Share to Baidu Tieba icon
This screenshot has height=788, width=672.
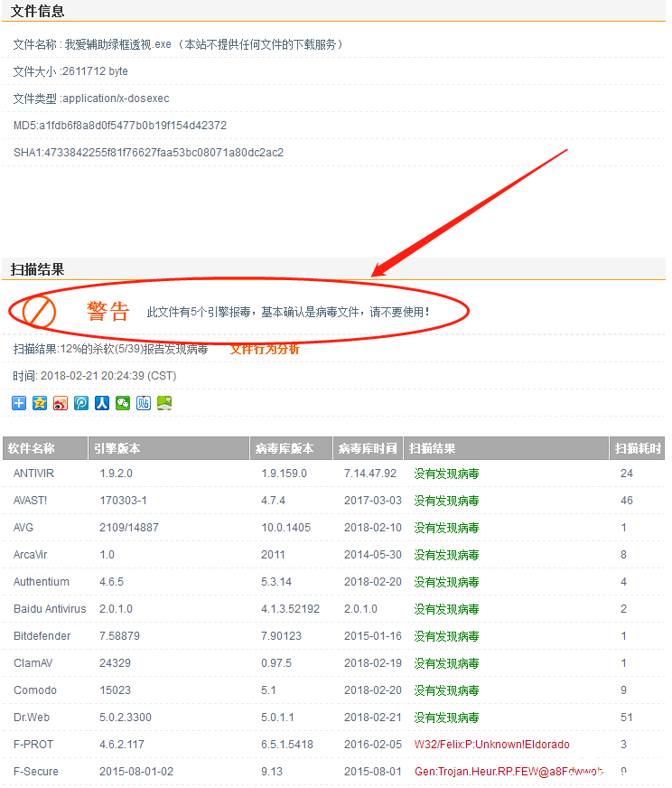coord(144,403)
